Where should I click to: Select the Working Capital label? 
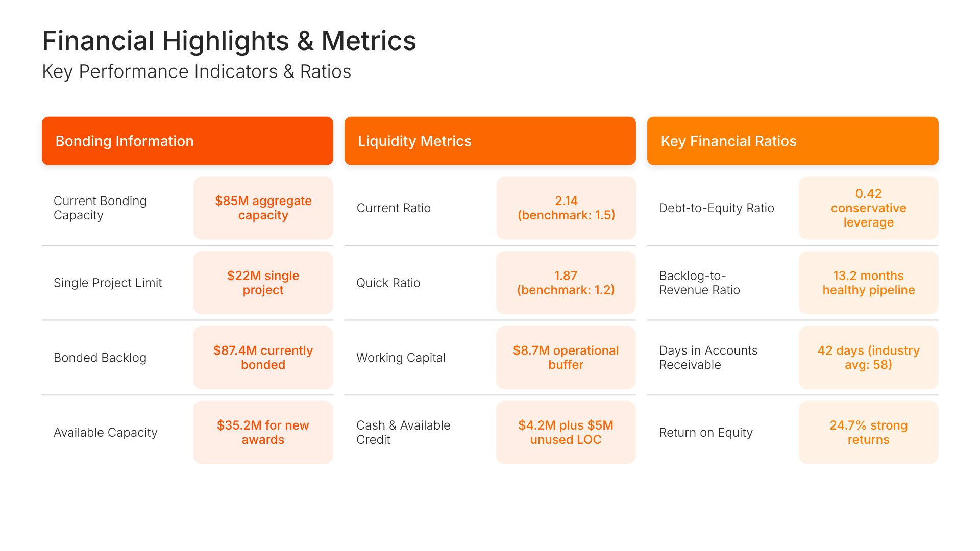pyautogui.click(x=401, y=358)
